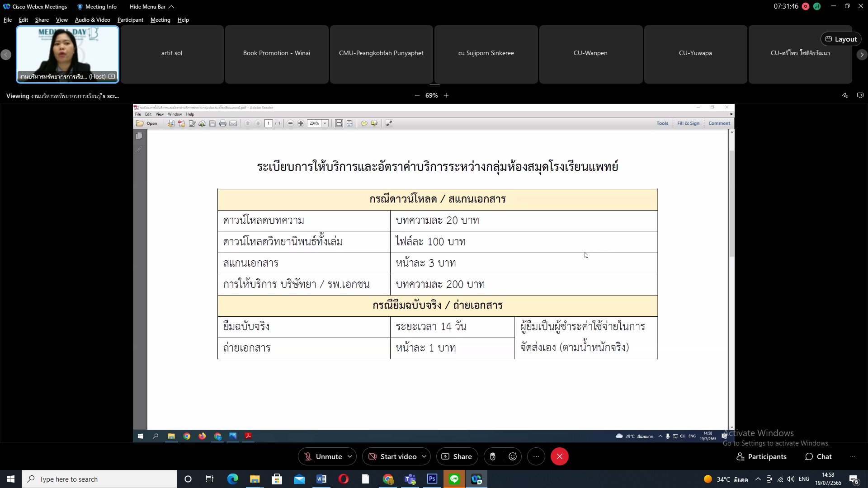Screen dimensions: 868x488
Task: Toggle Hide Menu Bar
Action: pos(151,7)
